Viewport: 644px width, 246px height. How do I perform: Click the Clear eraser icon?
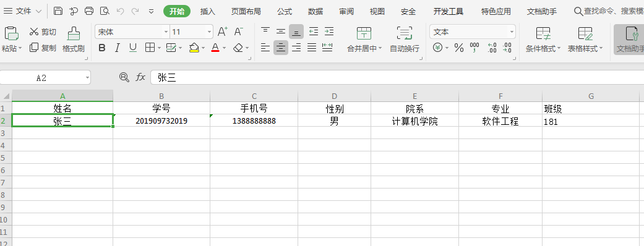(x=238, y=48)
